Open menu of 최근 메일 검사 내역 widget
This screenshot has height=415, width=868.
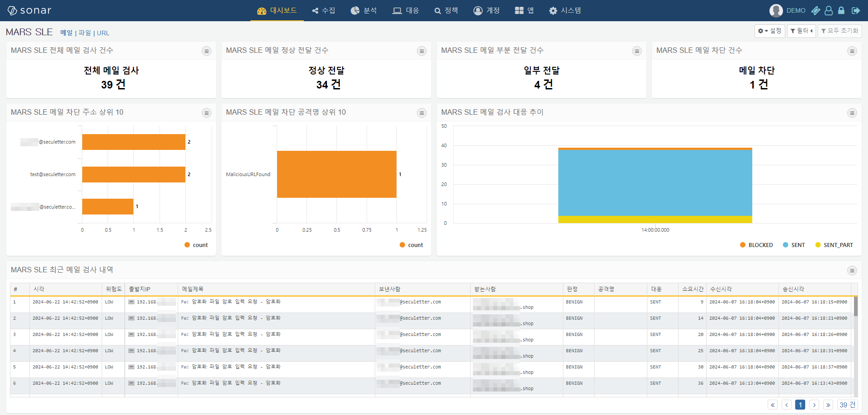point(852,270)
